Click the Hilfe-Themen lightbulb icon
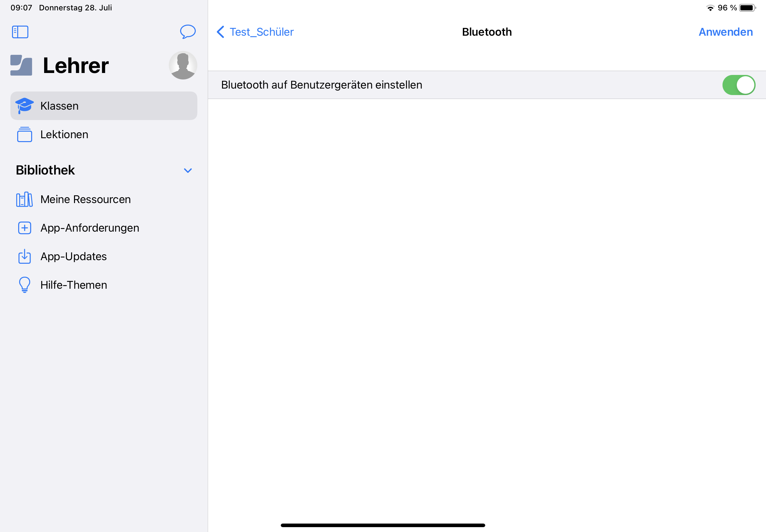Screen dimensions: 766x532 pos(24,285)
